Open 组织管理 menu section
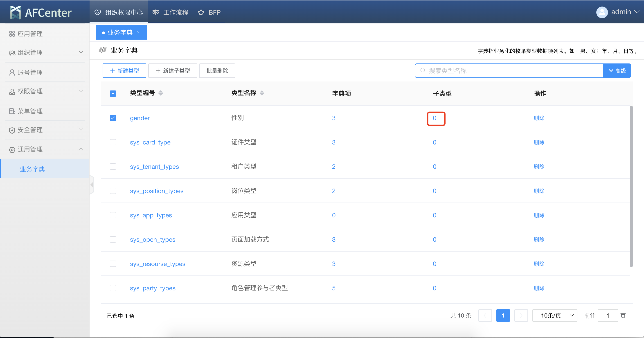644x338 pixels. point(45,53)
